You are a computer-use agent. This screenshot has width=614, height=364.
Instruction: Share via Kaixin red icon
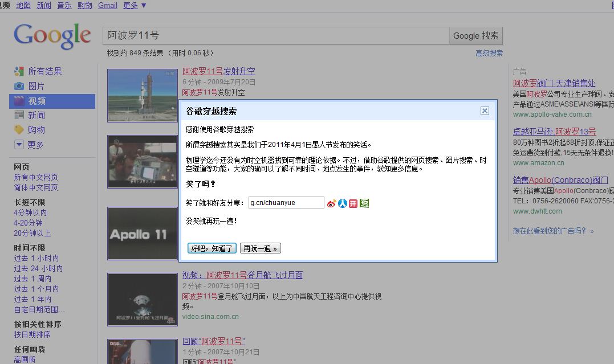353,203
